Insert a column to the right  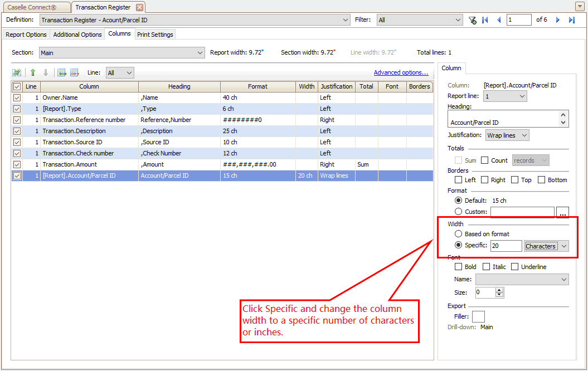pos(75,72)
